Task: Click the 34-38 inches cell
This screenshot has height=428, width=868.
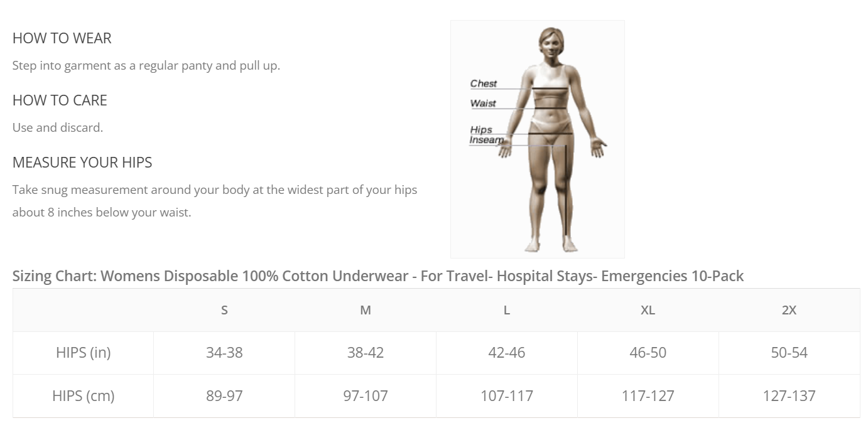Action: [x=224, y=353]
